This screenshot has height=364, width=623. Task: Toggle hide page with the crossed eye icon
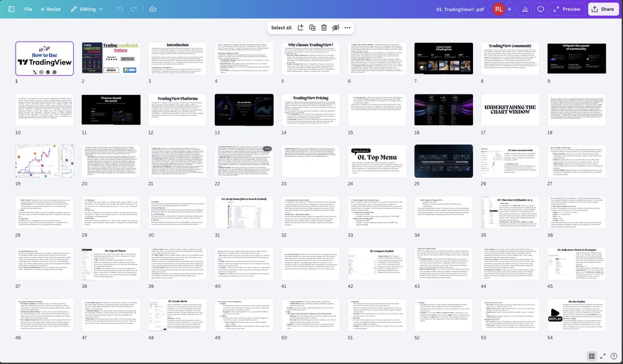pos(336,28)
